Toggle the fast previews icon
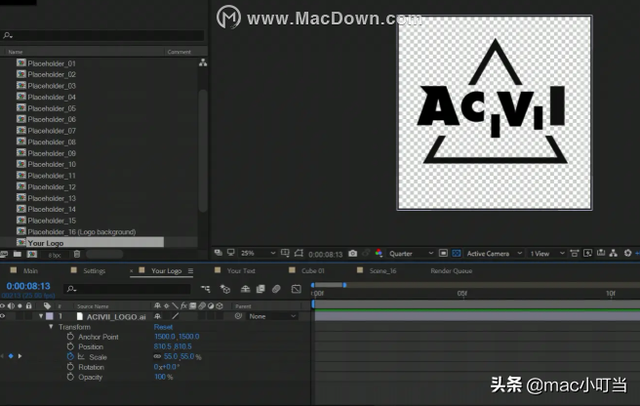The height and width of the screenshot is (406, 640). tap(587, 253)
